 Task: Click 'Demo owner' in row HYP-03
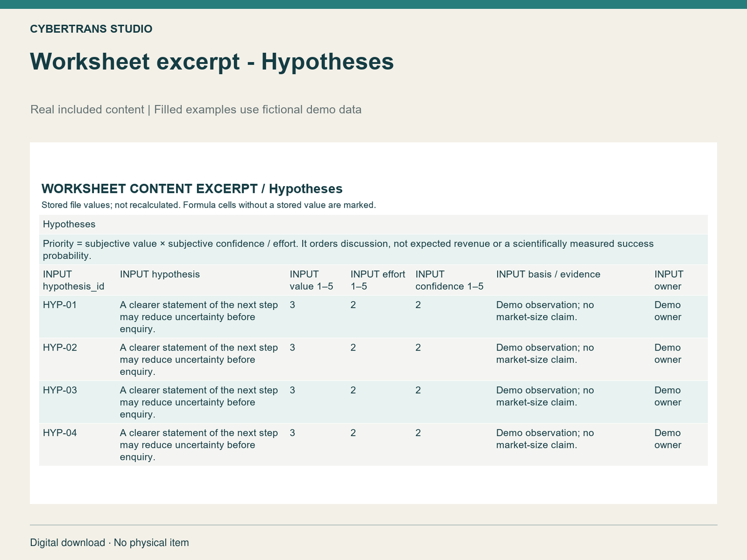pyautogui.click(x=668, y=396)
